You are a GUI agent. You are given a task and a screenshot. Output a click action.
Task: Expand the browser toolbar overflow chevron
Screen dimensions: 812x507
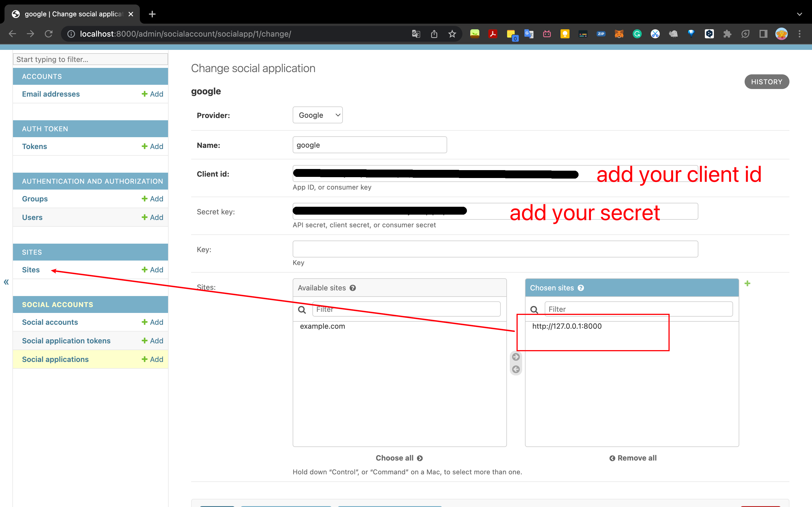point(800,14)
